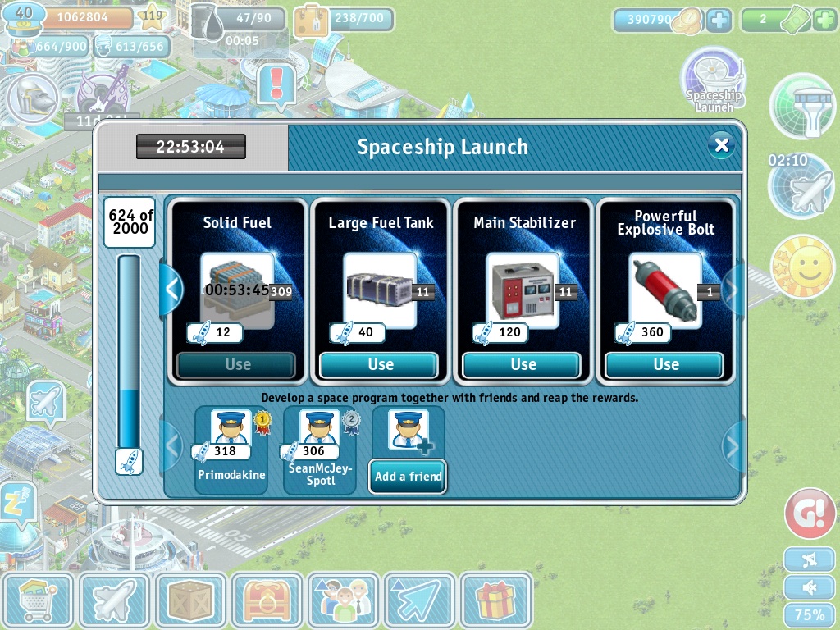Image resolution: width=840 pixels, height=630 pixels.
Task: Click the energy bulb 613/656 indicator
Action: [132, 47]
